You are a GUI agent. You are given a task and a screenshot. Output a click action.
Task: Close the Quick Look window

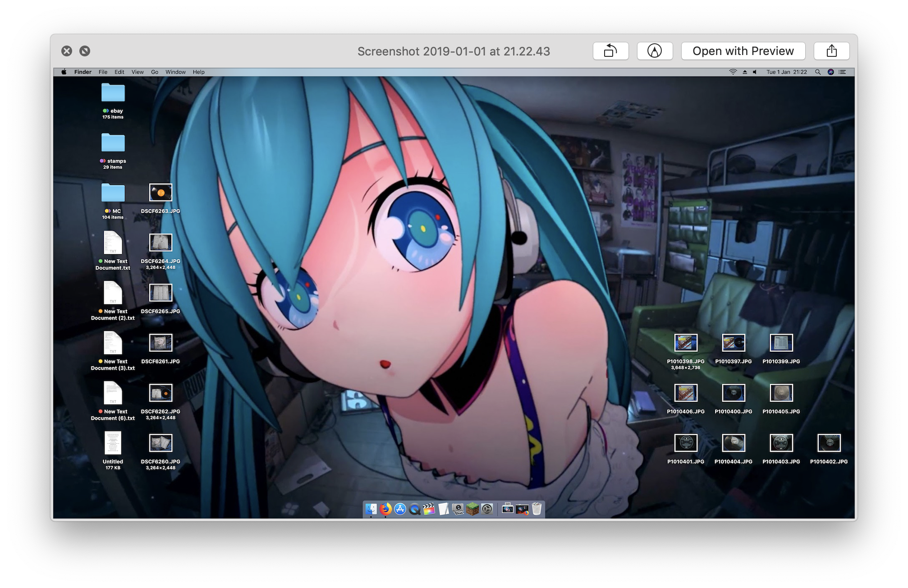67,51
